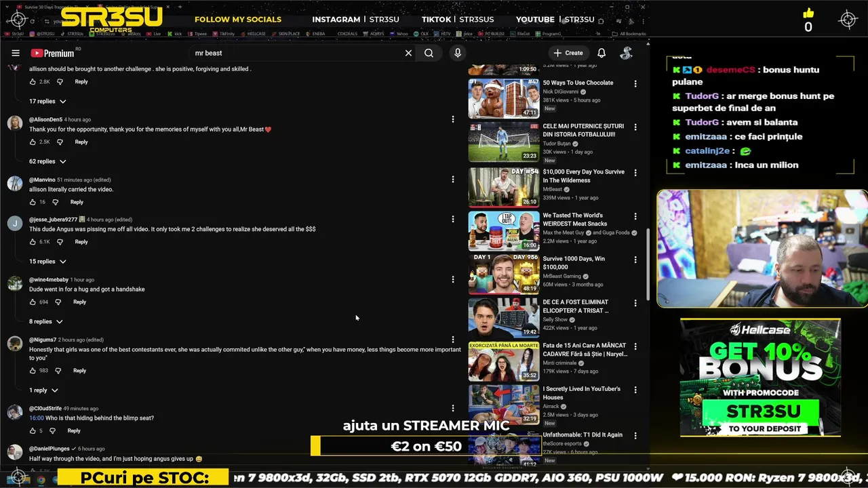This screenshot has height=488, width=868.
Task: Open @DanielPlunges commenter profile picture
Action: click(15, 452)
